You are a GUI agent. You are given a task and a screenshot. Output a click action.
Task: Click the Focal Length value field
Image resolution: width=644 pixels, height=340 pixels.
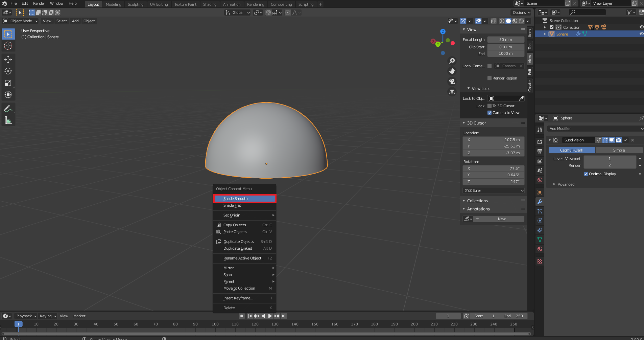(505, 40)
